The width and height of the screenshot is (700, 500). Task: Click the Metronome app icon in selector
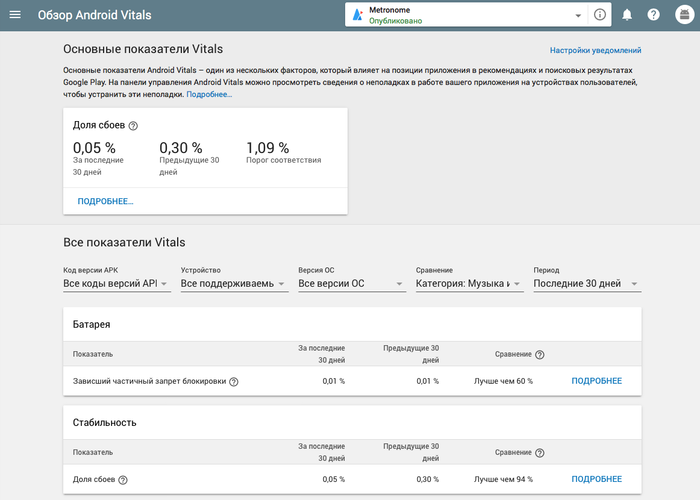tap(358, 15)
